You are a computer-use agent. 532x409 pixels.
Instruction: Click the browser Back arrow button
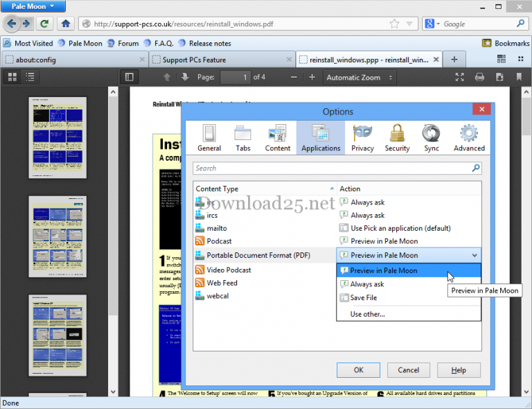(x=11, y=24)
